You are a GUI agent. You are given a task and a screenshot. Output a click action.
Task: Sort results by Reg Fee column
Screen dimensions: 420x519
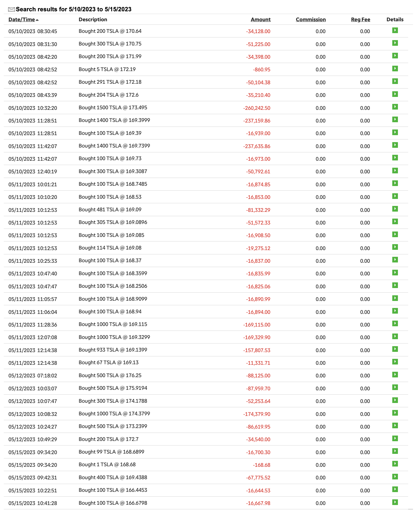360,19
